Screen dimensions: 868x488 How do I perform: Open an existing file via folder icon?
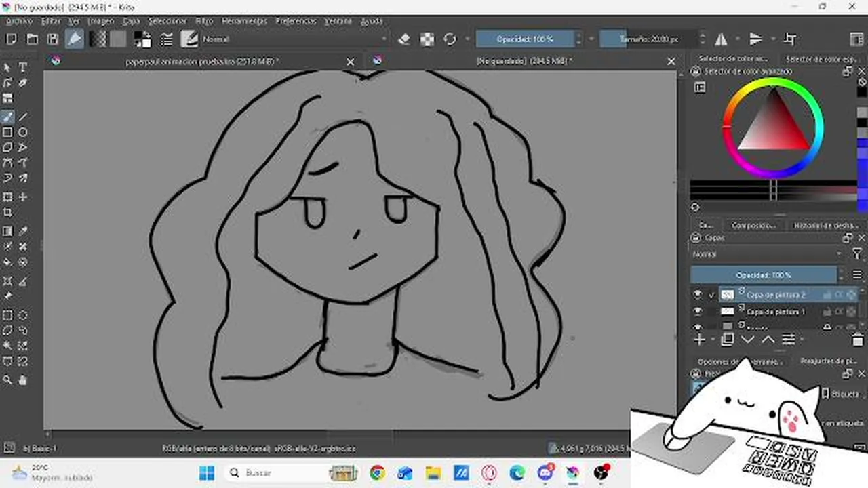click(32, 39)
